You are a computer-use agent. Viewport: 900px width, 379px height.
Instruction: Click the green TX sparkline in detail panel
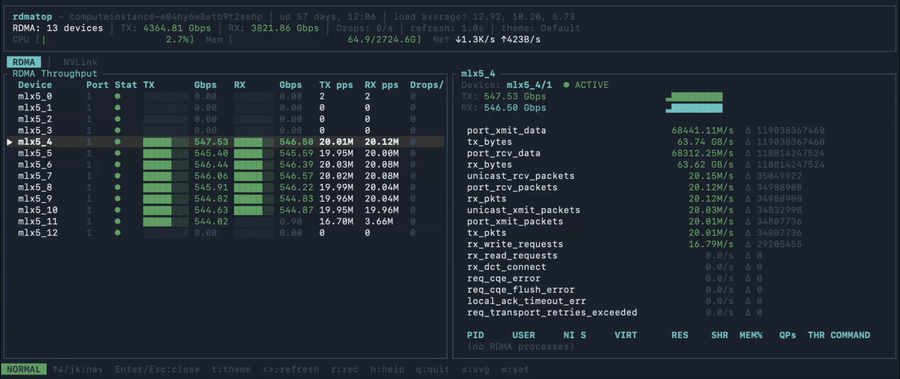click(x=694, y=96)
